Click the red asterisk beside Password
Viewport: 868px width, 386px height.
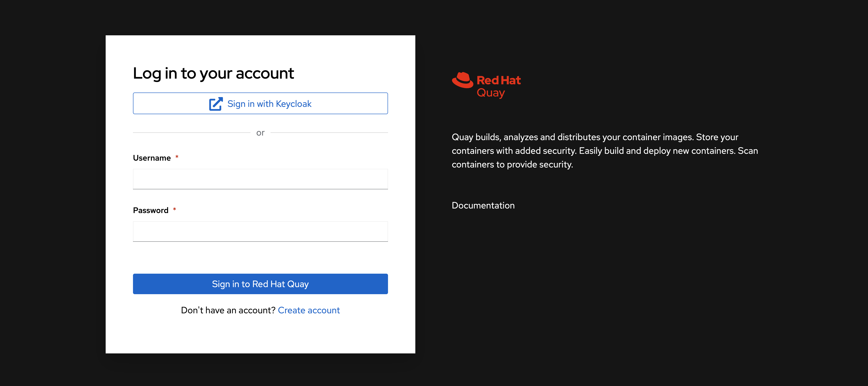coord(175,209)
